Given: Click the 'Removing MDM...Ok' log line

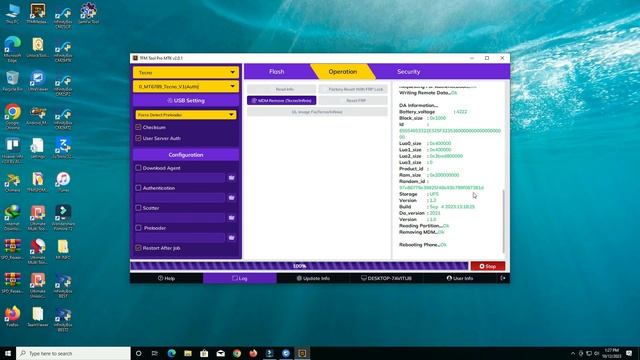Looking at the screenshot, I should coord(421,232).
